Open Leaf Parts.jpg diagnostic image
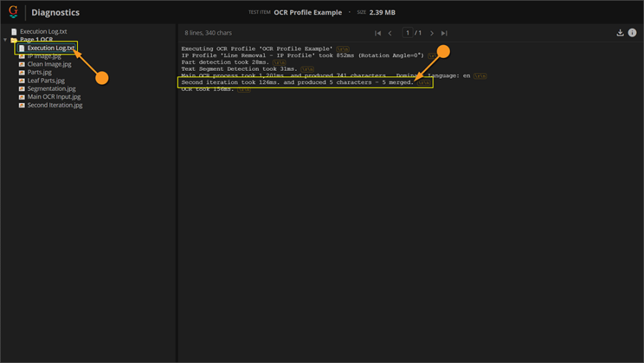The height and width of the screenshot is (363, 644). pos(46,81)
